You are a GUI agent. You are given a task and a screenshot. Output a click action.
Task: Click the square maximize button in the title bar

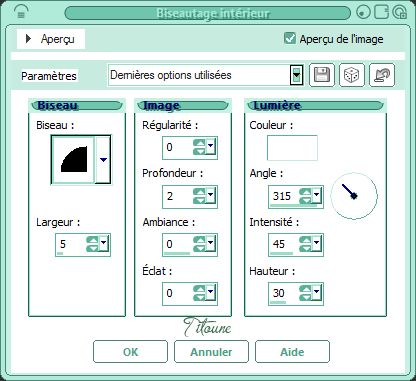pyautogui.click(x=381, y=12)
